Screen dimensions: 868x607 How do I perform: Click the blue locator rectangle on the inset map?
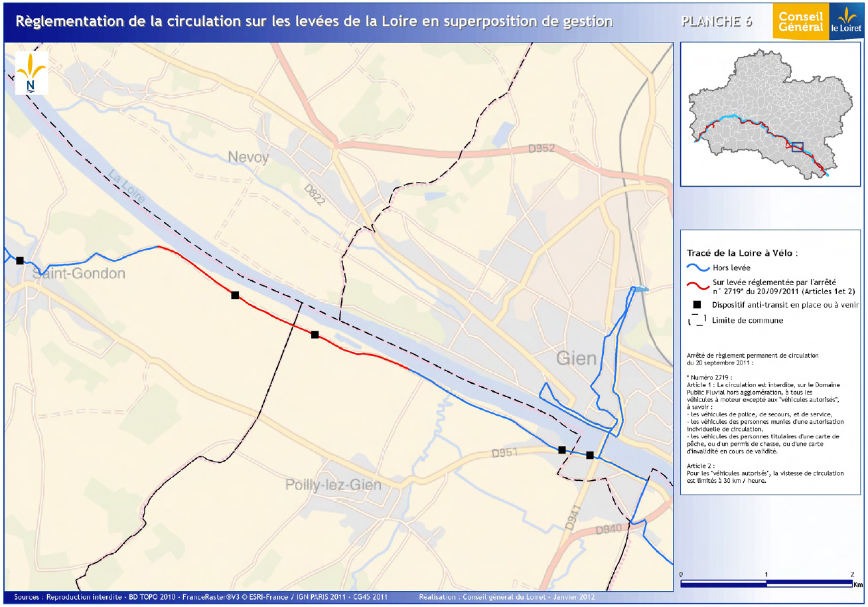click(798, 147)
